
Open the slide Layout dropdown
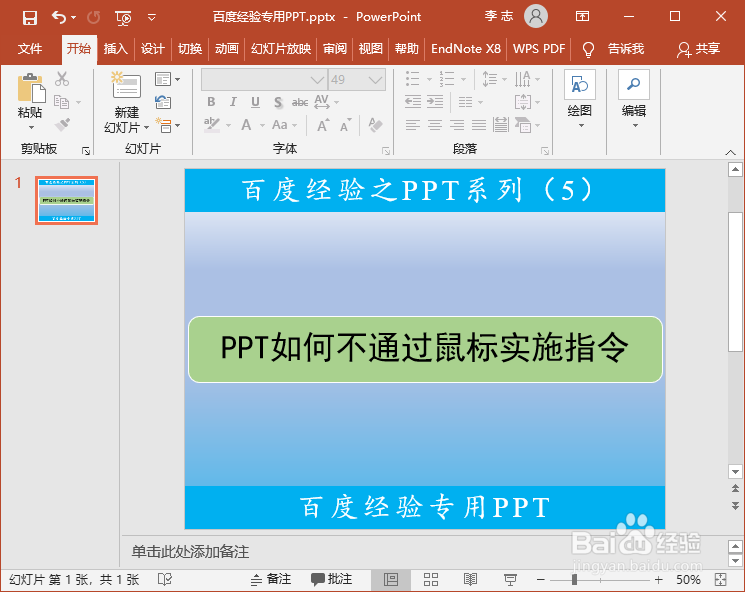[167, 79]
